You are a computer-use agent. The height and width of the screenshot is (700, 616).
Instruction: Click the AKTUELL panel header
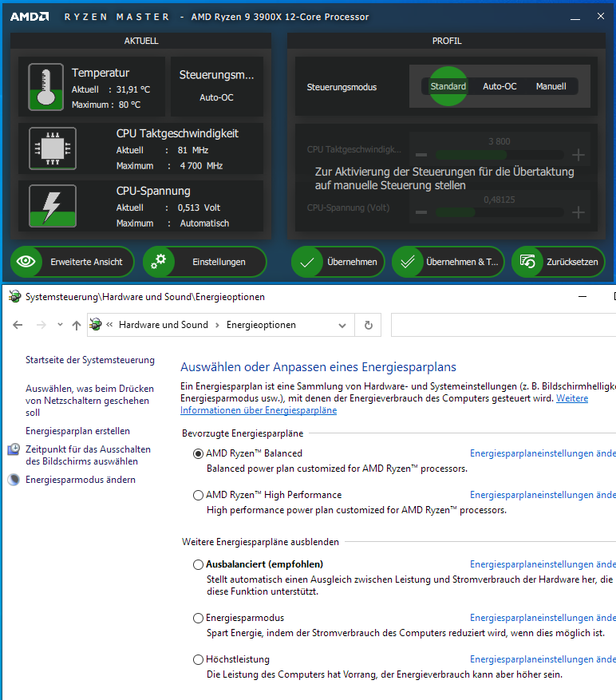141,41
